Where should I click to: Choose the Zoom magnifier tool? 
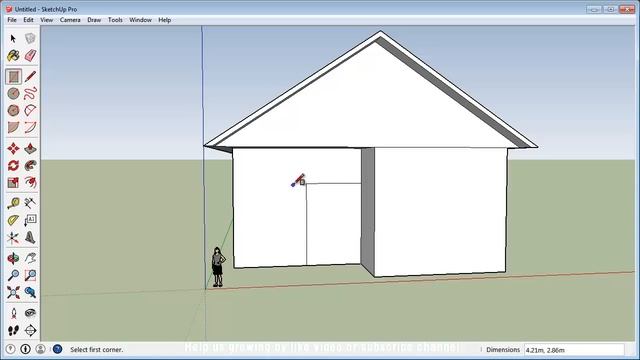(13, 276)
